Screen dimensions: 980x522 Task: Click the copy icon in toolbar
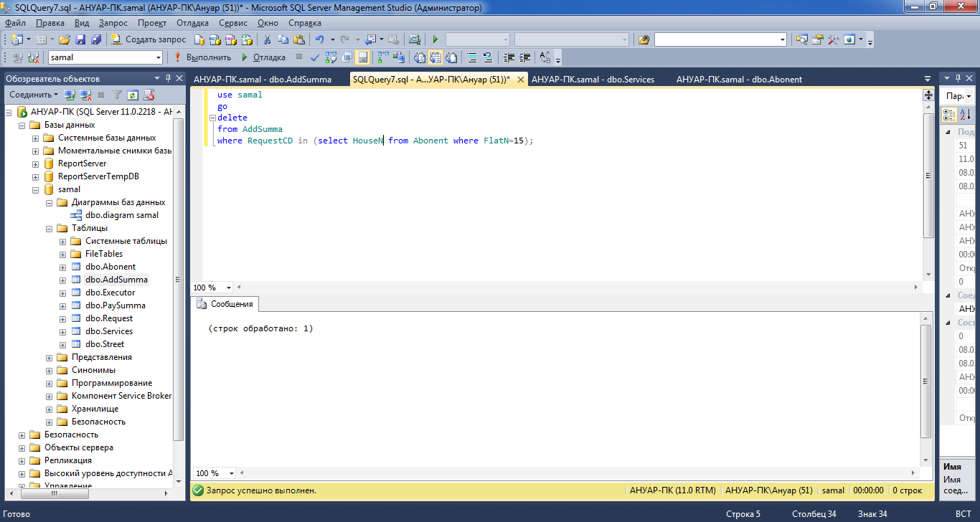point(283,39)
